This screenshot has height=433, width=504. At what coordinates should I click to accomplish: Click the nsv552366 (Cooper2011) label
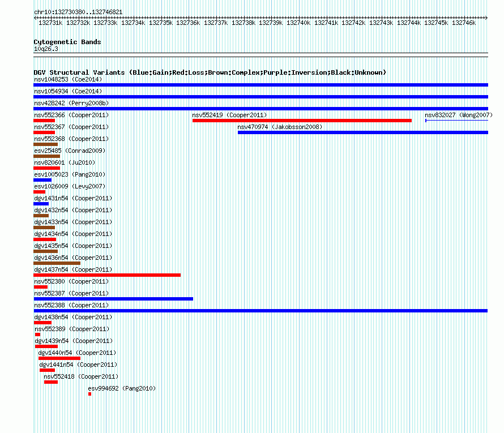(x=71, y=115)
